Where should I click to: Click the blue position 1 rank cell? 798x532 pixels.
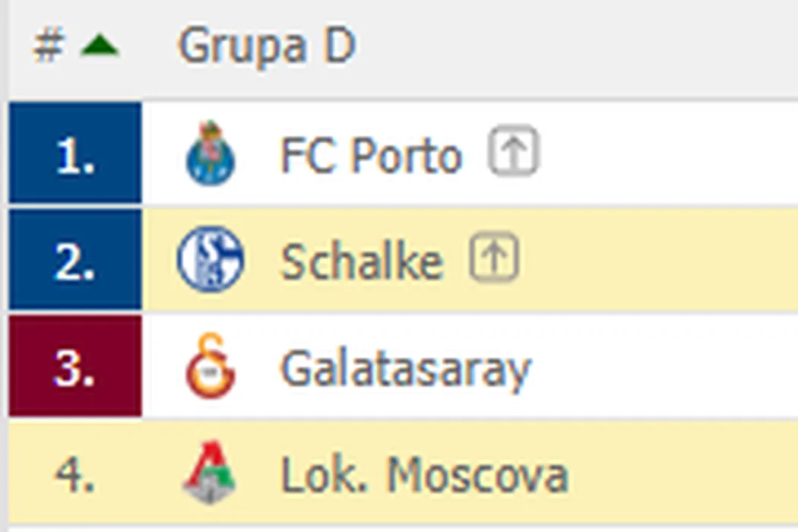pos(74,154)
